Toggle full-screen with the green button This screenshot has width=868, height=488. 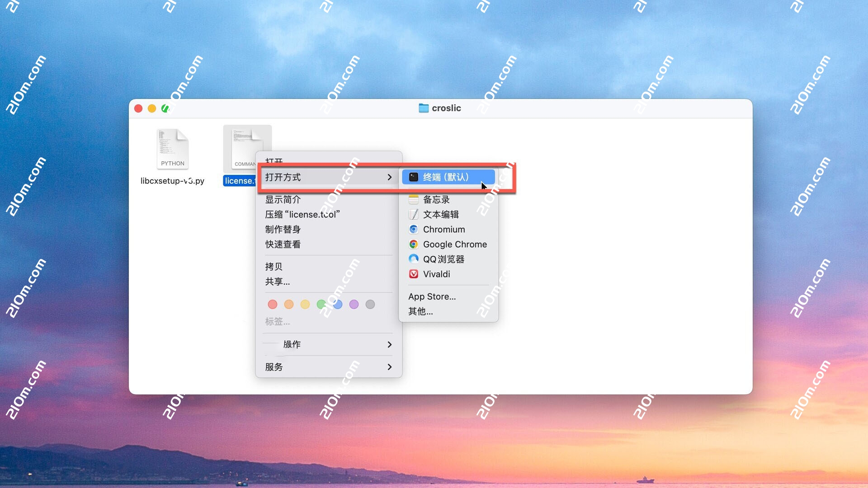pos(165,108)
